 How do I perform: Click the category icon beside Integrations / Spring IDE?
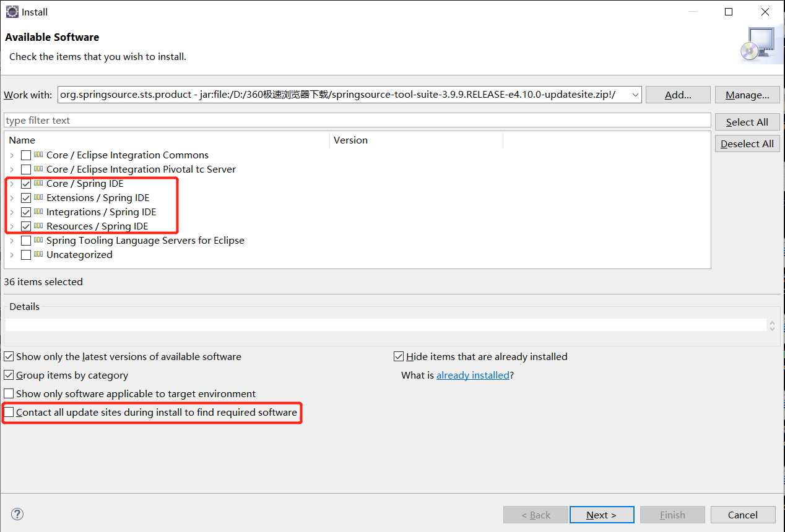[38, 212]
